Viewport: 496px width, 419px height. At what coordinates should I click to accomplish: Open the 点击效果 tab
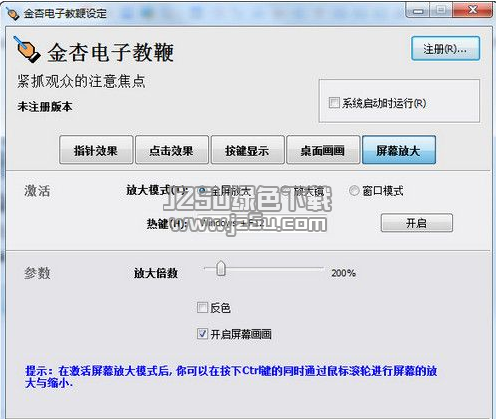click(x=172, y=150)
